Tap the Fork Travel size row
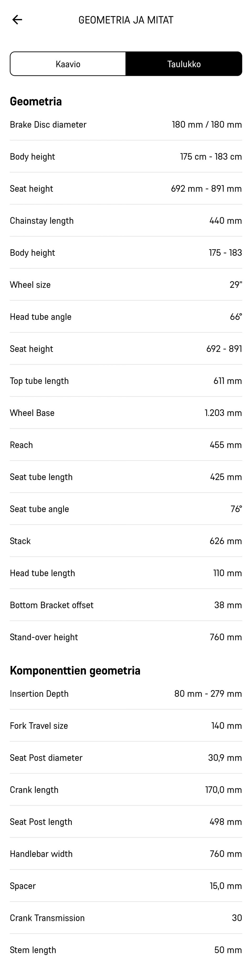The width and height of the screenshot is (252, 980). tap(126, 726)
